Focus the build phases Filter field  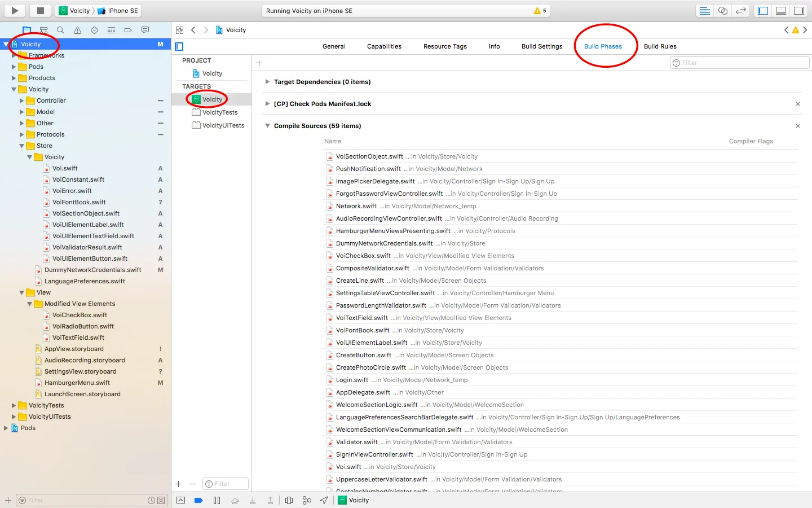click(740, 63)
